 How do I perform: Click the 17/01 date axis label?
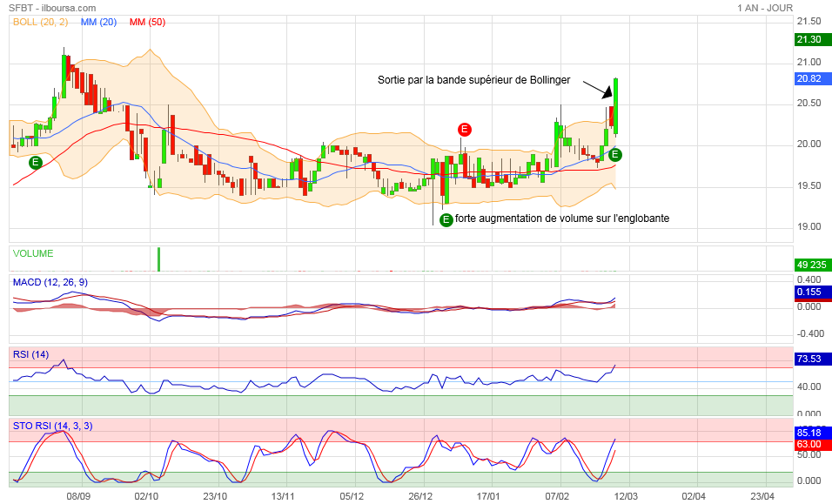[x=488, y=496]
